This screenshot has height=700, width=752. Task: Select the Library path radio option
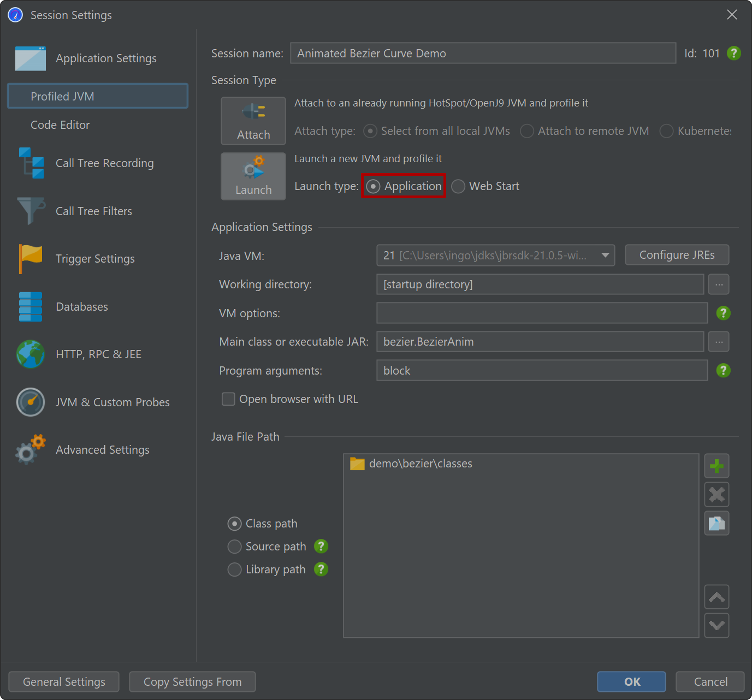pyautogui.click(x=235, y=570)
